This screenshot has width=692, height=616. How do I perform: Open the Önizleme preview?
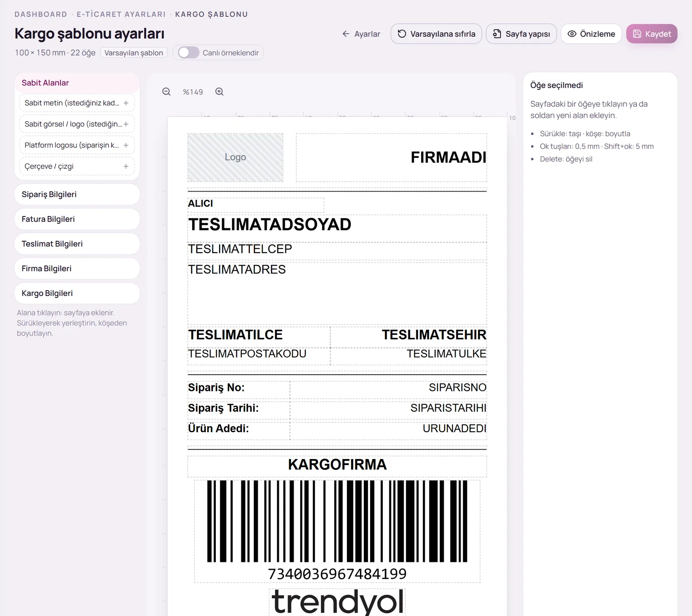[x=591, y=34]
